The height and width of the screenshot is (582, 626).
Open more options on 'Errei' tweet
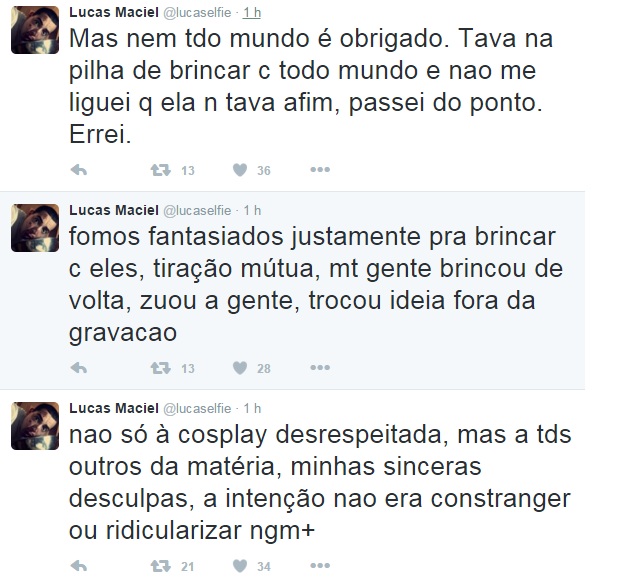320,170
